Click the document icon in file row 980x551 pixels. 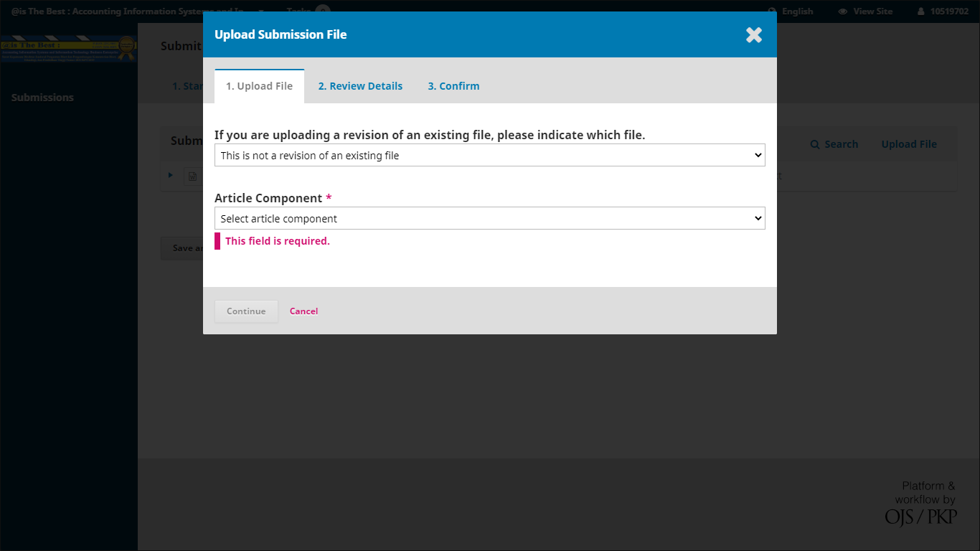pos(192,176)
